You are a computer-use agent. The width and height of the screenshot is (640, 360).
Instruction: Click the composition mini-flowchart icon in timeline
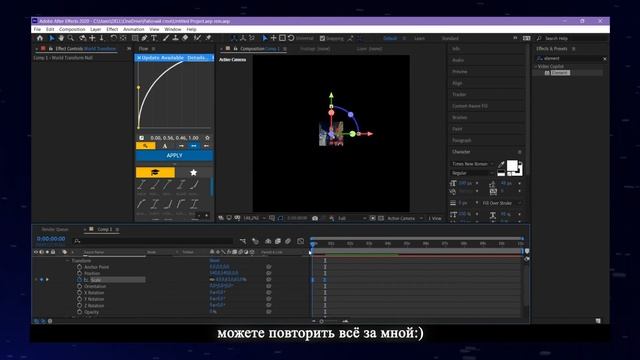243,241
